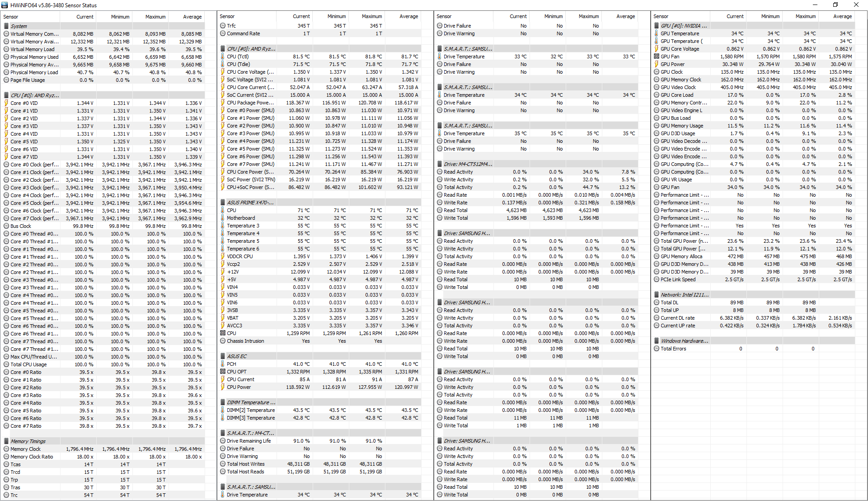Click Sensor column header in leftmost panel
This screenshot has height=501, width=868.
pos(11,17)
